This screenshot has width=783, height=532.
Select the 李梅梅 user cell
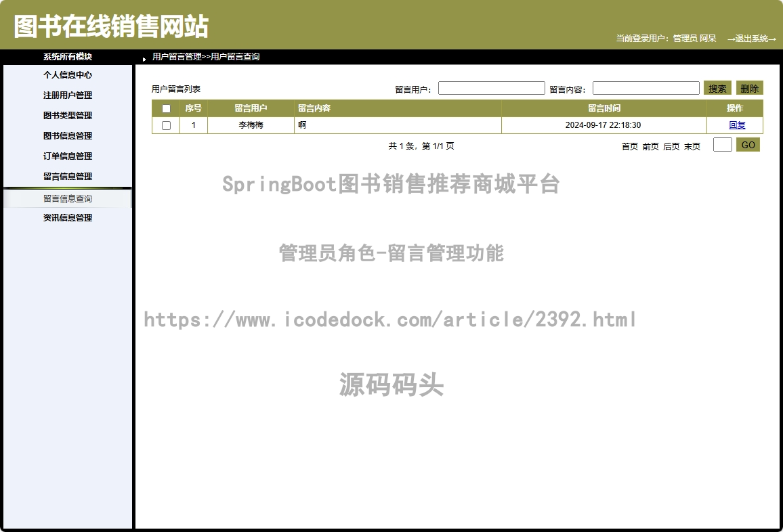click(251, 125)
